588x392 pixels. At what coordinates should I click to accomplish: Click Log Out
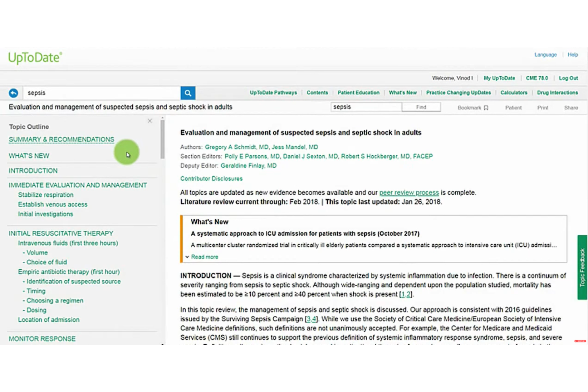point(569,78)
